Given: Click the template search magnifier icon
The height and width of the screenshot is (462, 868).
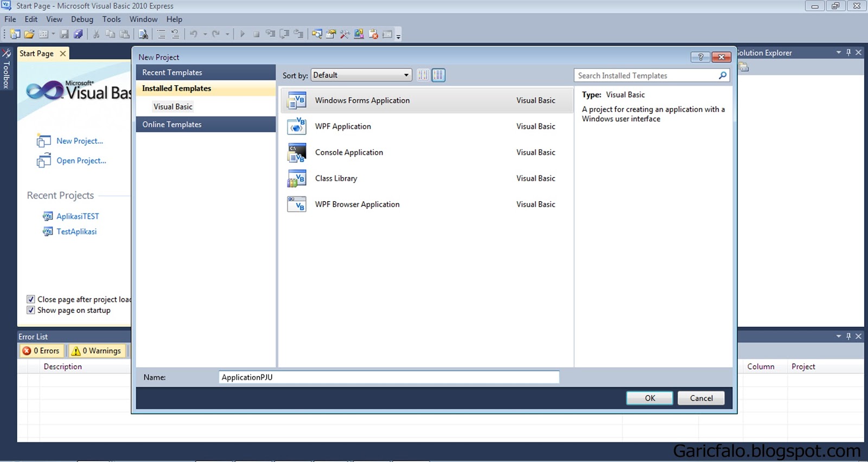Looking at the screenshot, I should pyautogui.click(x=723, y=75).
